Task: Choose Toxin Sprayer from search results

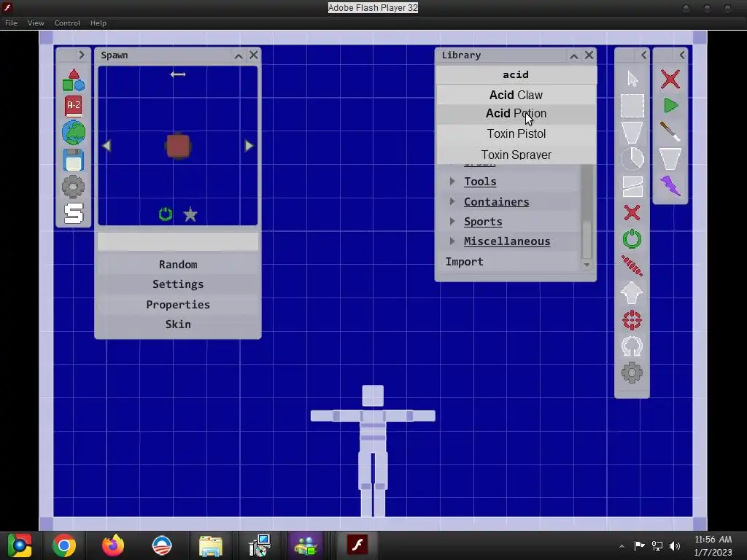Action: click(516, 155)
